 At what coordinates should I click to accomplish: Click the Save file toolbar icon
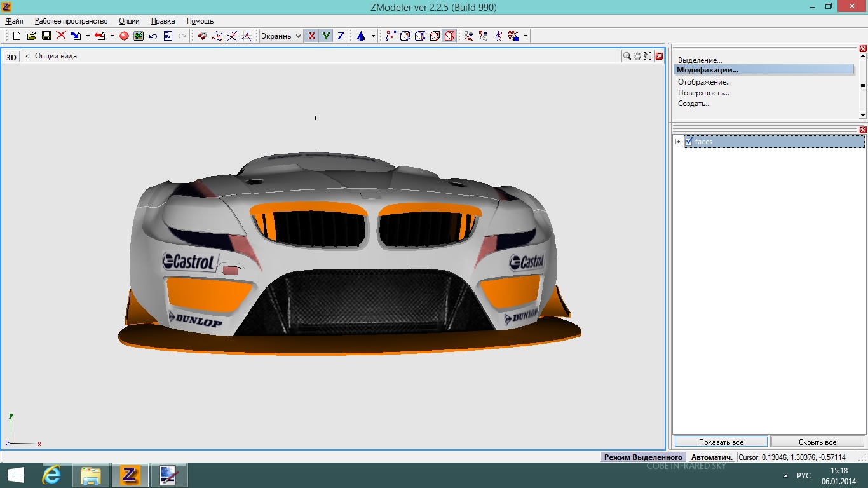click(x=46, y=36)
